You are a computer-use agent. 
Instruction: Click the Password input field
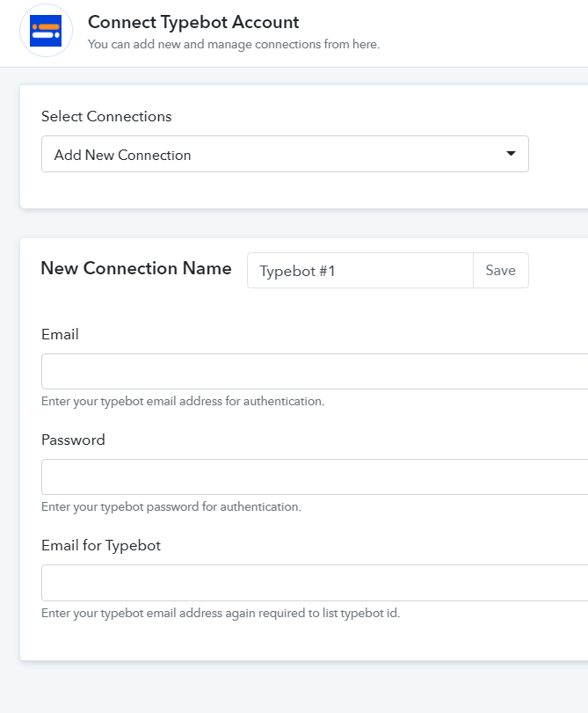[315, 477]
